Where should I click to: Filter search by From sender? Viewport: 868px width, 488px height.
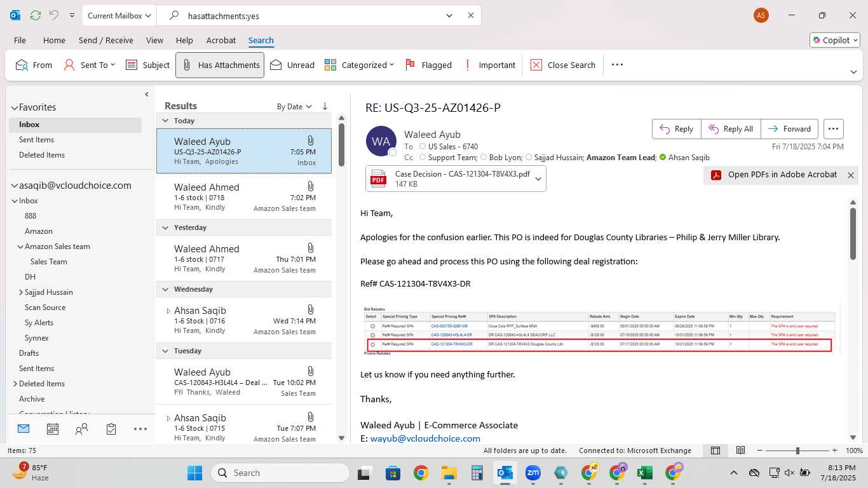[34, 65]
